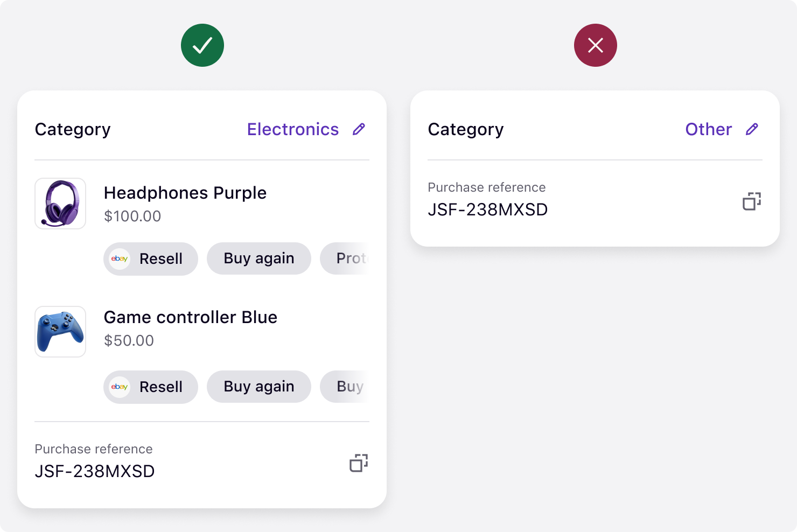Copy purchase reference in the Other card
This screenshot has height=532, width=797.
pyautogui.click(x=752, y=201)
